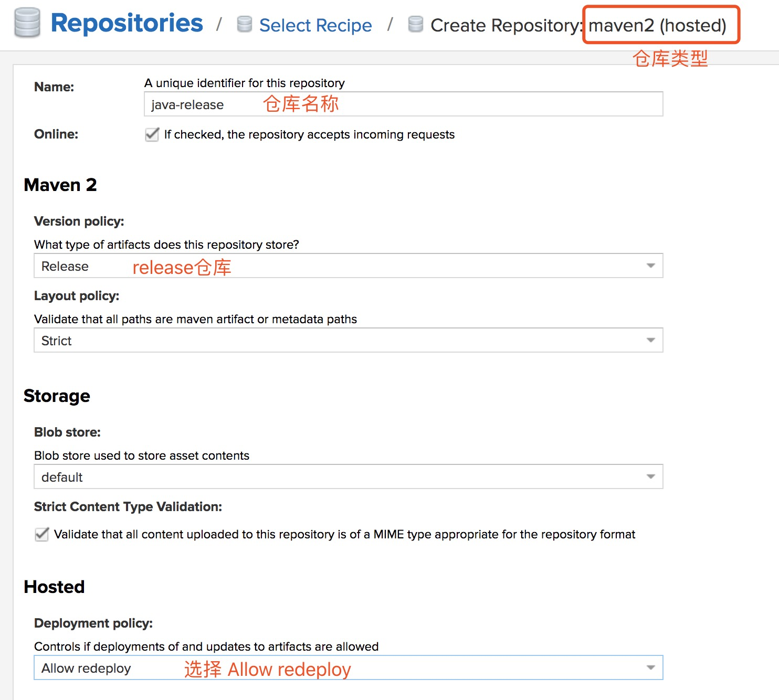Click the Maven 2 section heading
779x700 pixels.
click(x=60, y=185)
